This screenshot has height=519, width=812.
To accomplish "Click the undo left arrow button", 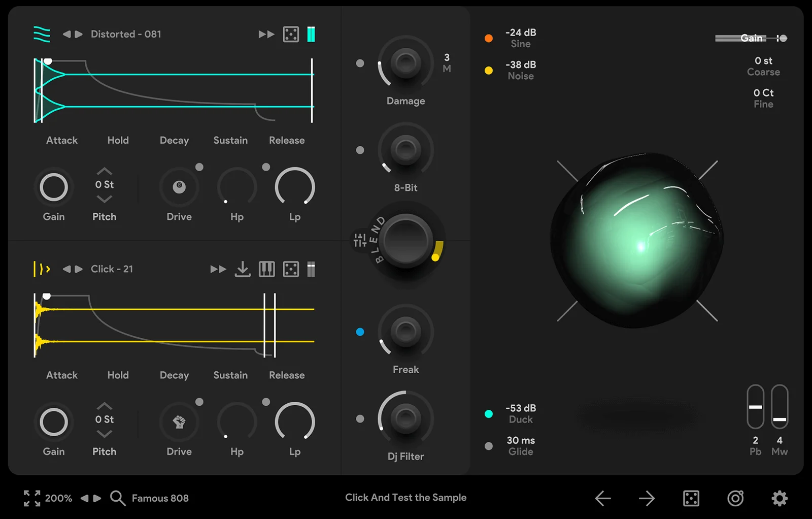I will coord(603,498).
